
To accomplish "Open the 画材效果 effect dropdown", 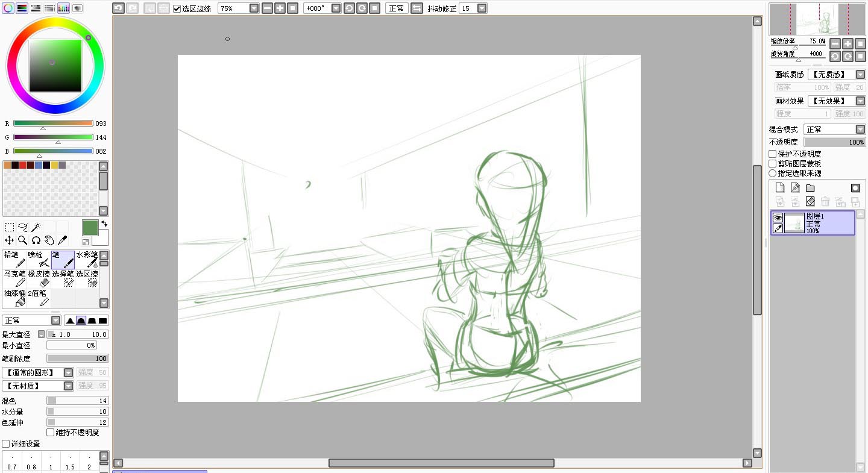I will click(x=860, y=101).
